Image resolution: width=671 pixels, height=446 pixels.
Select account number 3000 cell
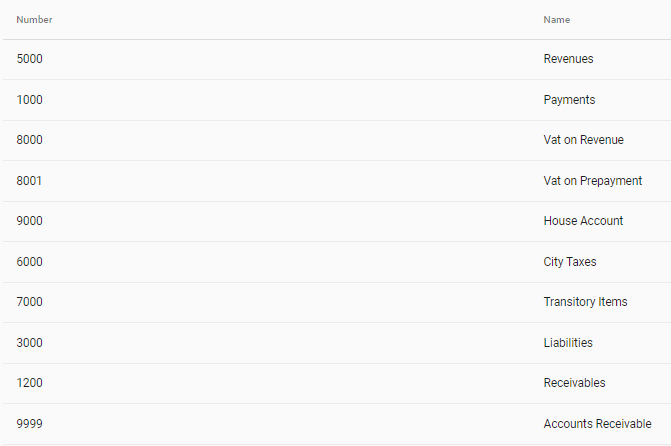click(30, 343)
